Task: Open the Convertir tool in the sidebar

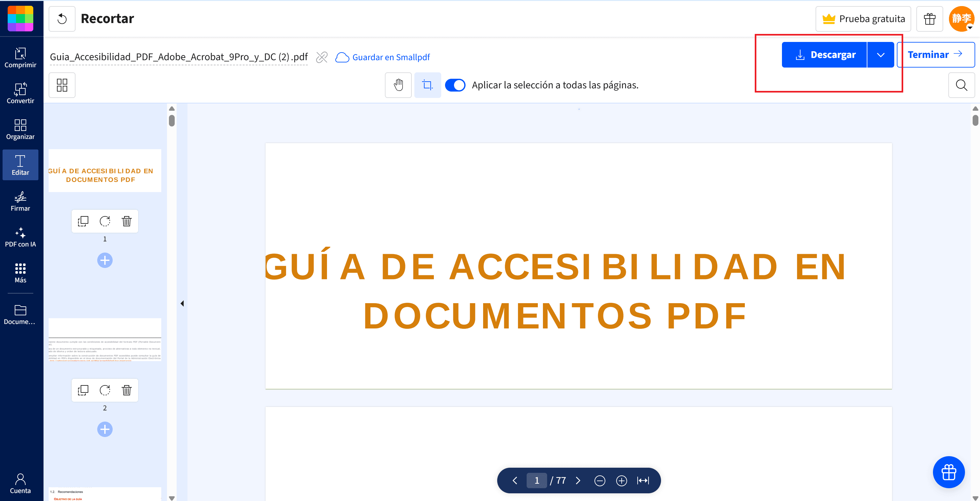Action: 20,93
